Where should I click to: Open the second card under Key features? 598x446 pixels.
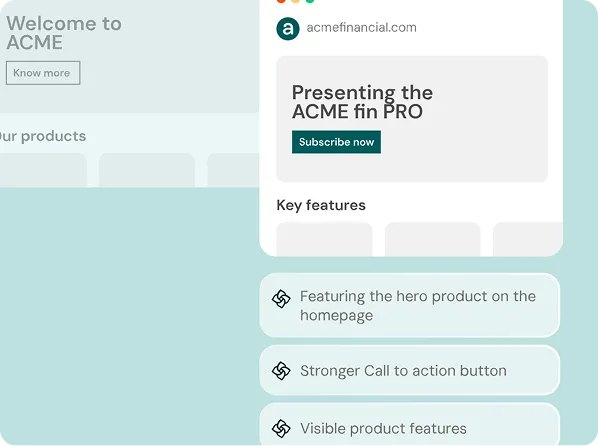432,239
